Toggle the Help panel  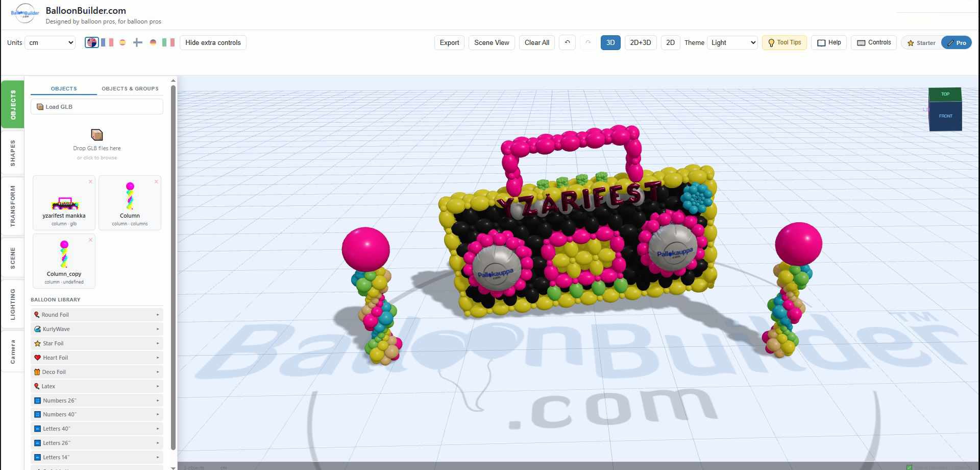click(x=829, y=42)
